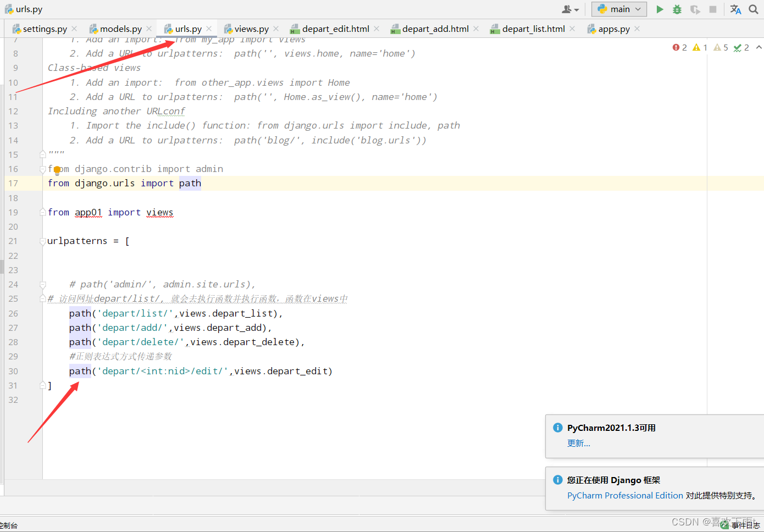Toggle comment fold marker at line 25
The height and width of the screenshot is (532, 764).
tap(42, 298)
